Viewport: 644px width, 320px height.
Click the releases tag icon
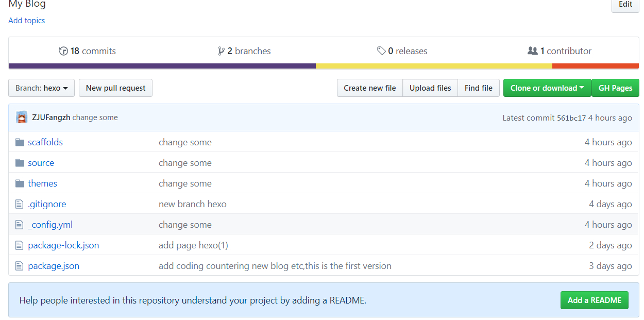click(x=381, y=51)
